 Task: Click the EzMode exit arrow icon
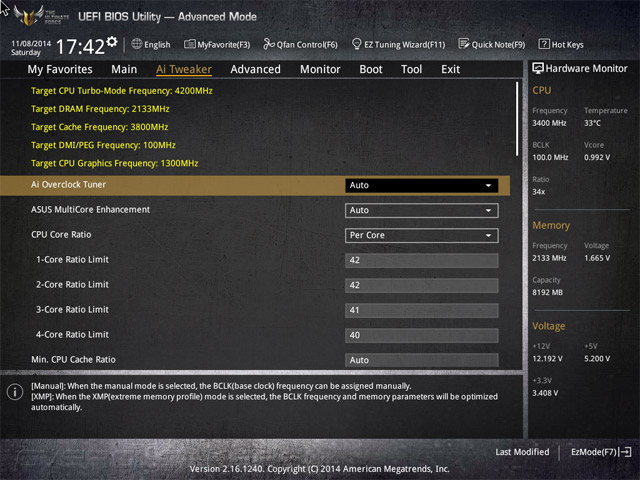click(626, 452)
